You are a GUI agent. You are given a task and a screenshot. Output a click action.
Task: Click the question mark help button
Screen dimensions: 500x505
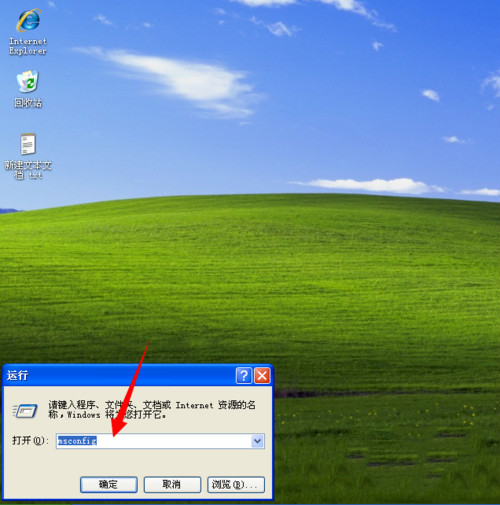tap(244, 376)
